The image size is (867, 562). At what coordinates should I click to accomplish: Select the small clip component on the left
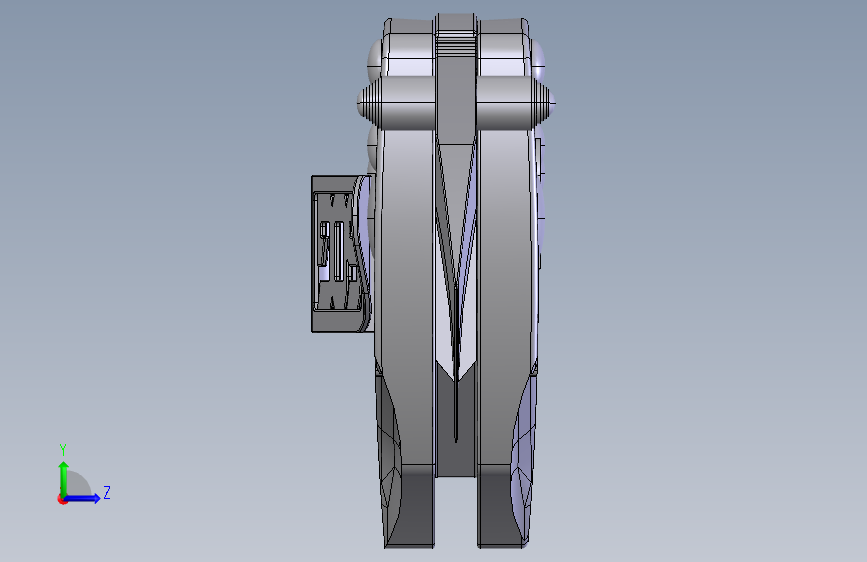click(x=341, y=254)
